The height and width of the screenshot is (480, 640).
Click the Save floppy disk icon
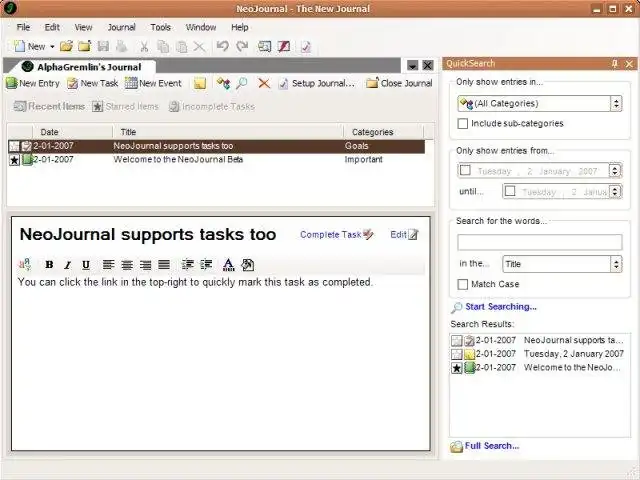(x=103, y=47)
